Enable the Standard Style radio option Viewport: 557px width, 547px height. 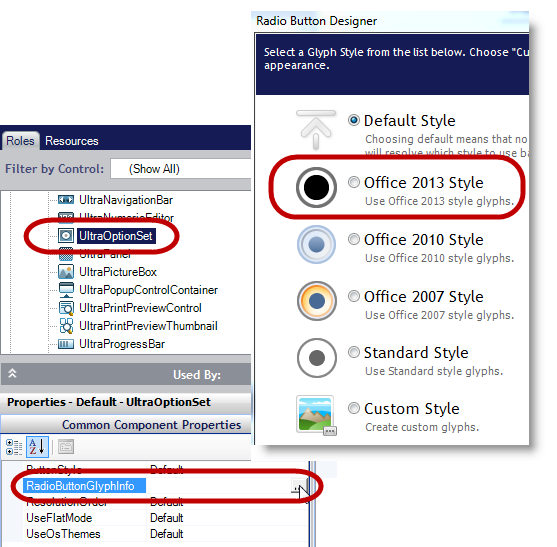[353, 352]
